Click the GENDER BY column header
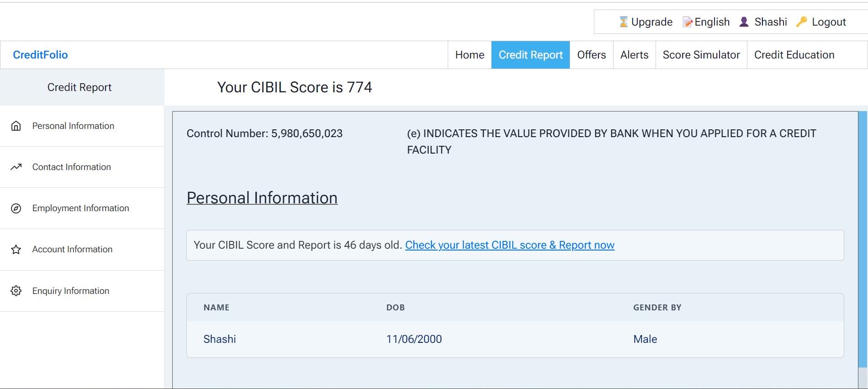 pos(657,308)
